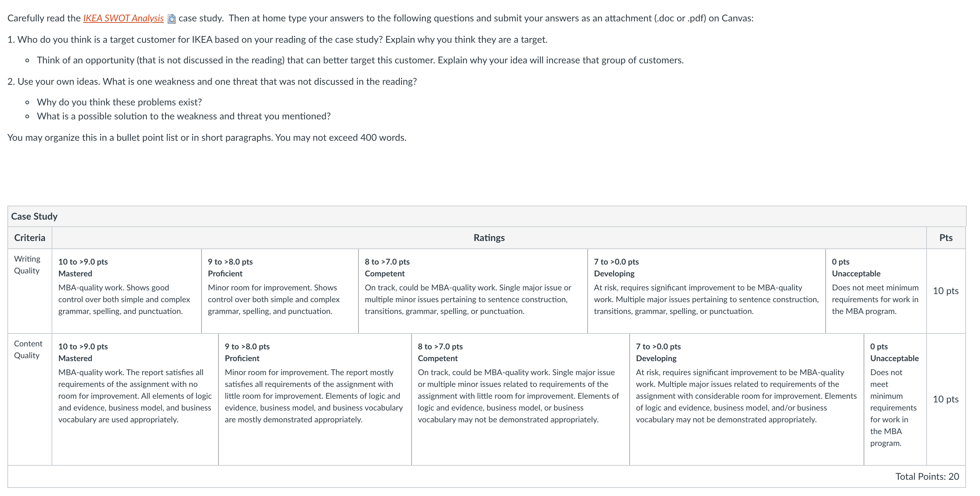Click the Content Quality Mastered rating
Image resolution: width=980 pixels, height=496 pixels.
click(135, 399)
